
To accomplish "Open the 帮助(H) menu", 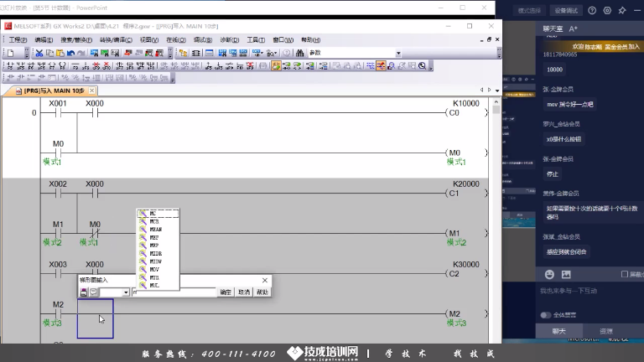I will point(310,40).
